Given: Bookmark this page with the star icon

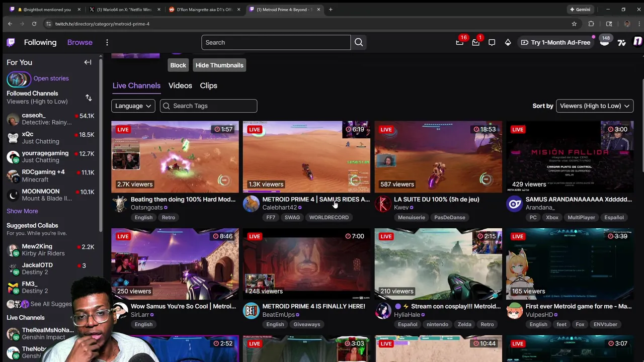Looking at the screenshot, I should [574, 24].
